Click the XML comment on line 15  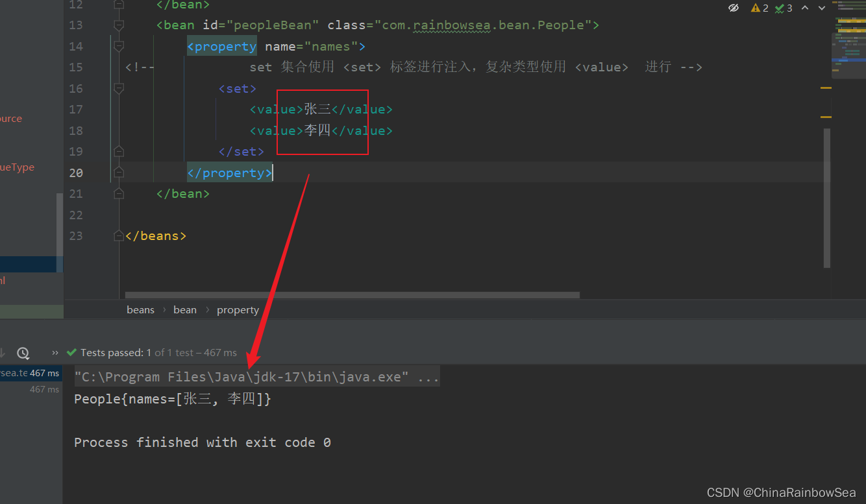coord(414,67)
